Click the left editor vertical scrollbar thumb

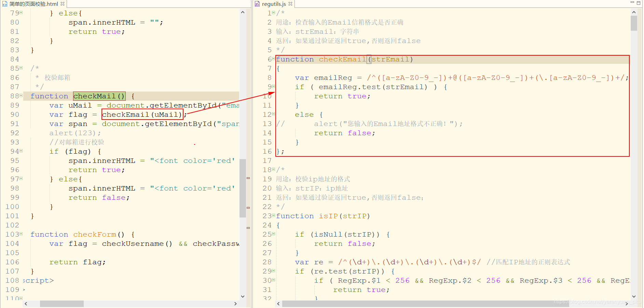point(243,188)
